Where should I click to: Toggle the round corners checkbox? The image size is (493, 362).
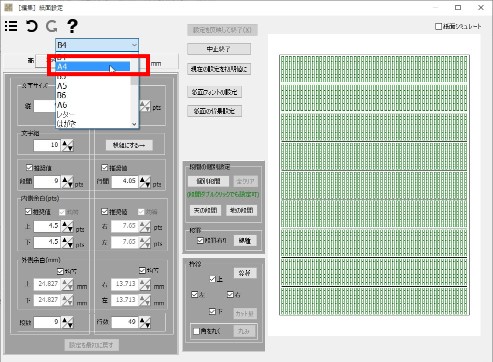[196, 331]
